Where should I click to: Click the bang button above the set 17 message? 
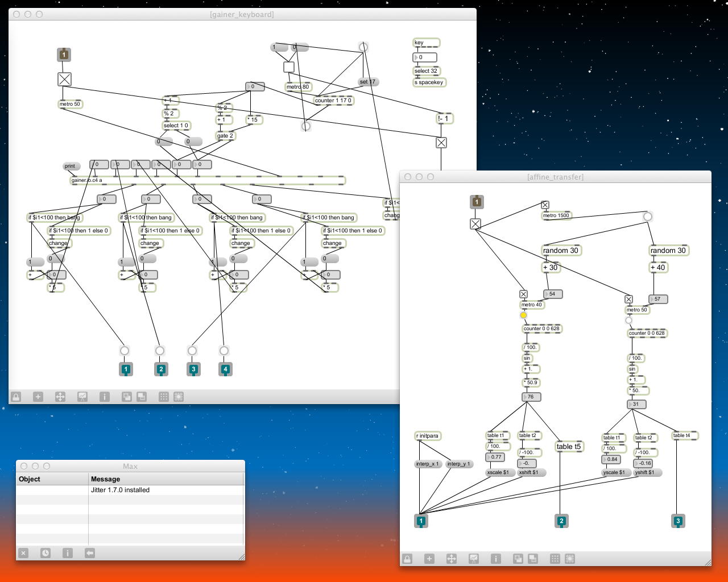click(x=363, y=47)
